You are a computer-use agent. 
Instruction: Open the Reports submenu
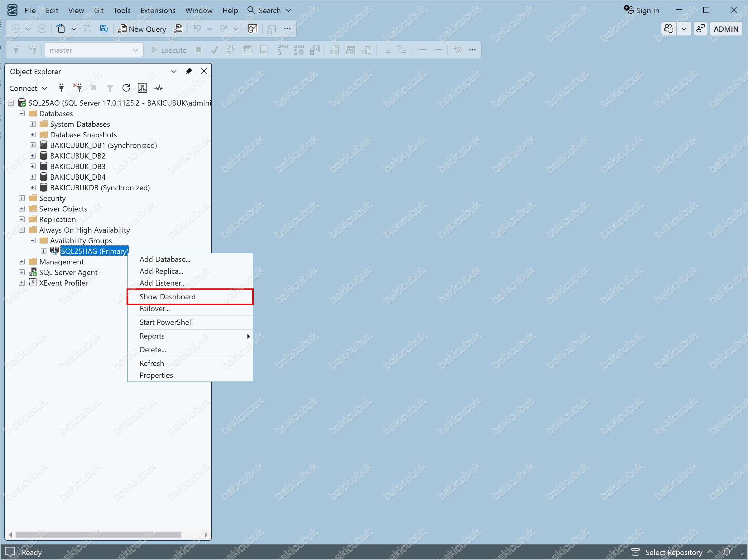point(190,336)
